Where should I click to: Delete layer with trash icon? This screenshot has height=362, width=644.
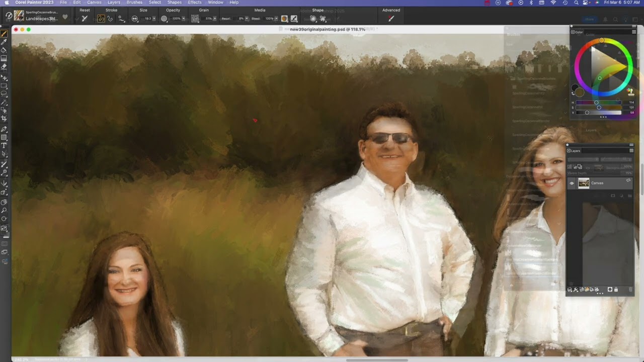[630, 290]
